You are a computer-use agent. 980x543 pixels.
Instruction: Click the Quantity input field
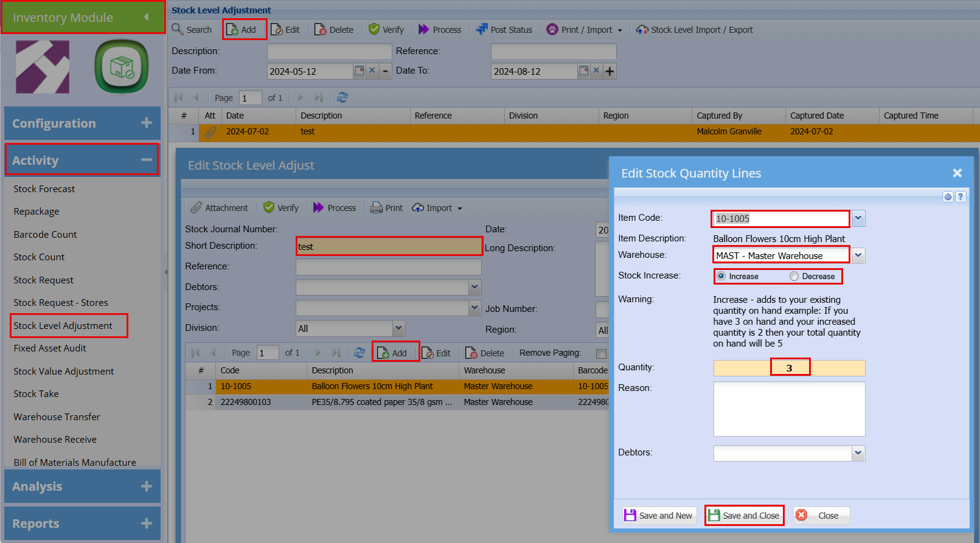pos(789,368)
